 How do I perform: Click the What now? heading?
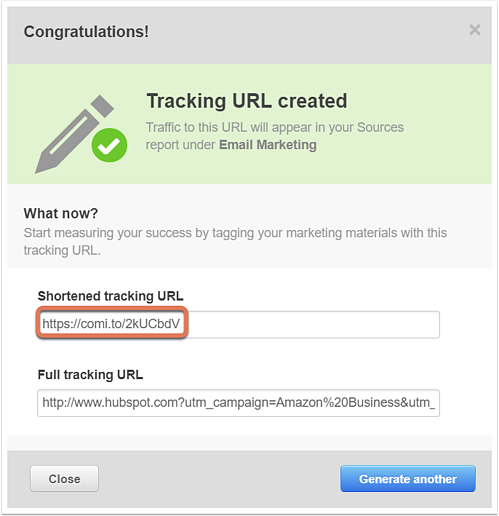coord(61,213)
